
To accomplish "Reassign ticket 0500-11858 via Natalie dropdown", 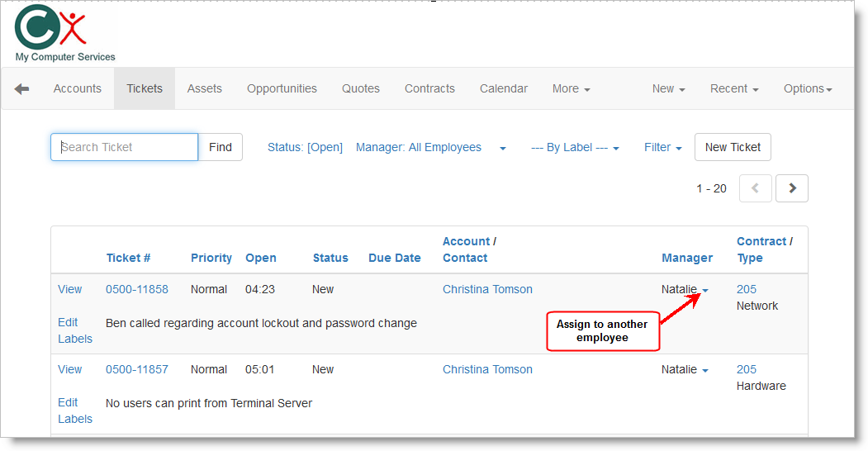I will click(685, 289).
